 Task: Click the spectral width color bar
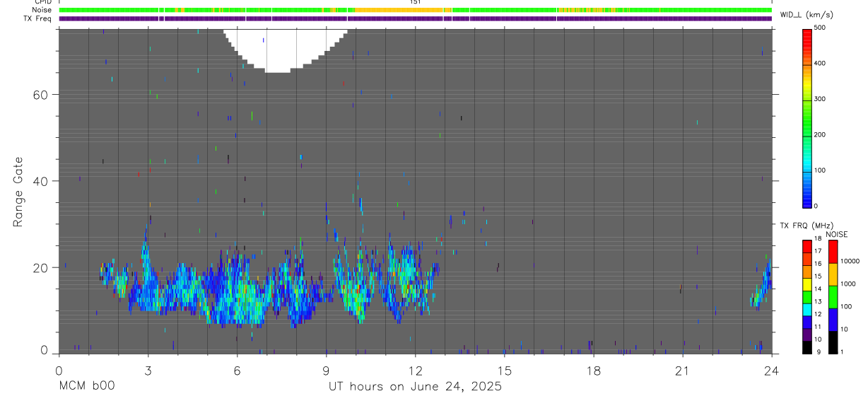(x=808, y=118)
